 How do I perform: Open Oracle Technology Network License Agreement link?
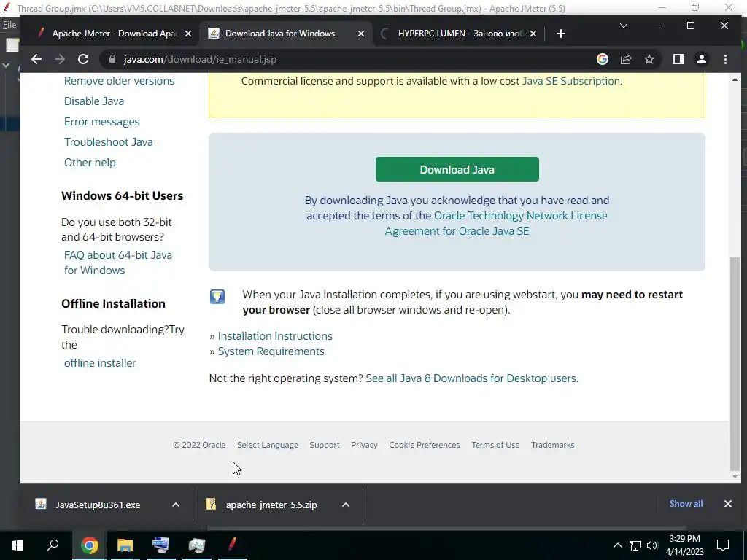click(x=495, y=223)
